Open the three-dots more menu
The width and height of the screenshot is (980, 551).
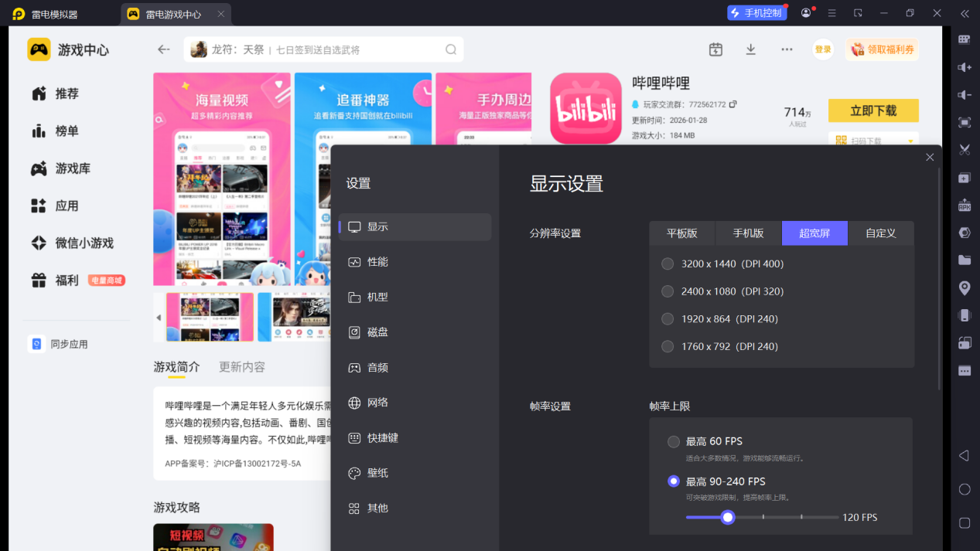point(787,49)
